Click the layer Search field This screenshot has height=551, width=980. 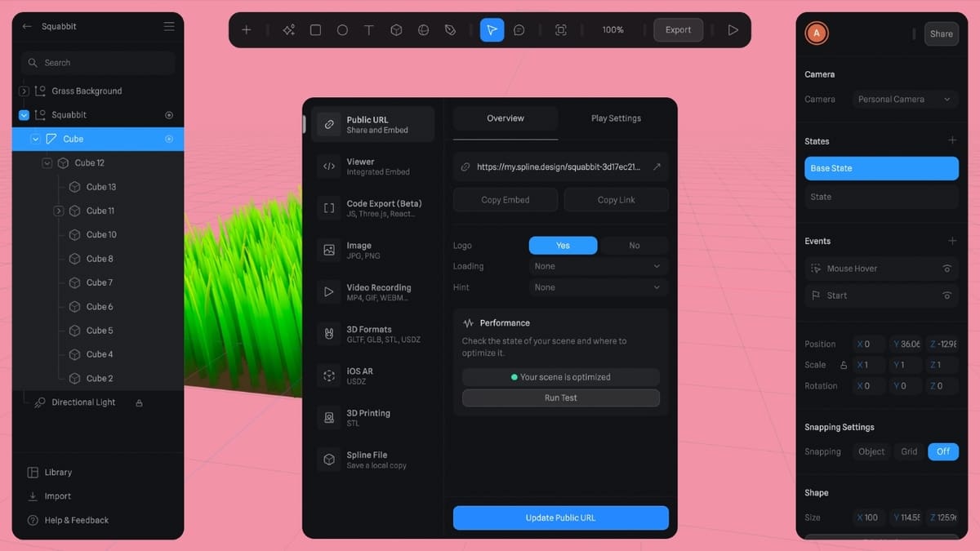point(98,63)
